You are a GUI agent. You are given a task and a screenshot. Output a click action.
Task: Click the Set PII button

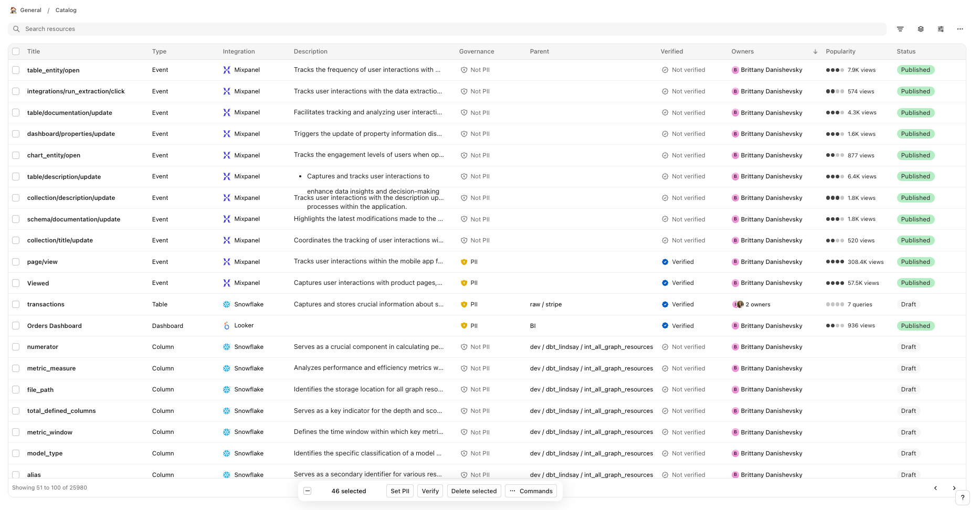[x=400, y=491]
